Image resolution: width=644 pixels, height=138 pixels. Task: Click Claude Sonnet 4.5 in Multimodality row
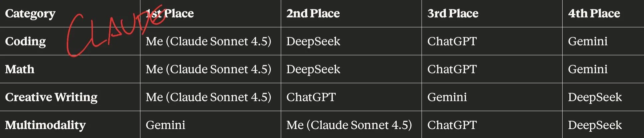[349, 125]
